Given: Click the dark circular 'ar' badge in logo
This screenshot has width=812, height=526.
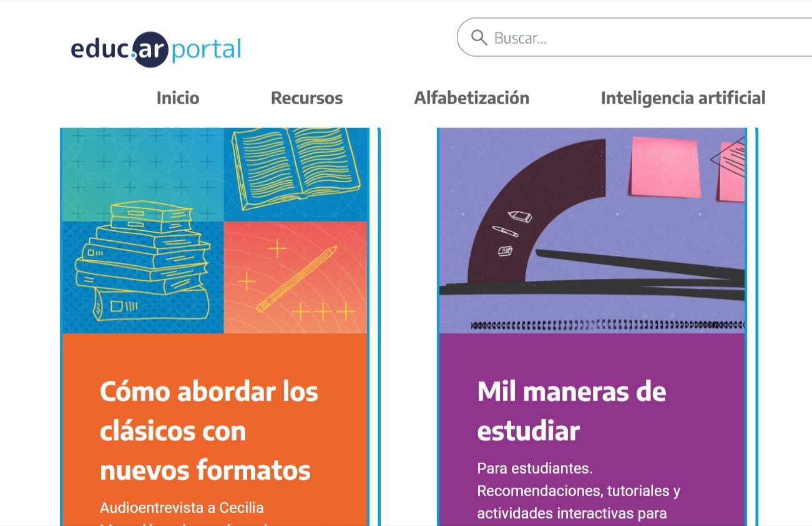Looking at the screenshot, I should [x=150, y=49].
